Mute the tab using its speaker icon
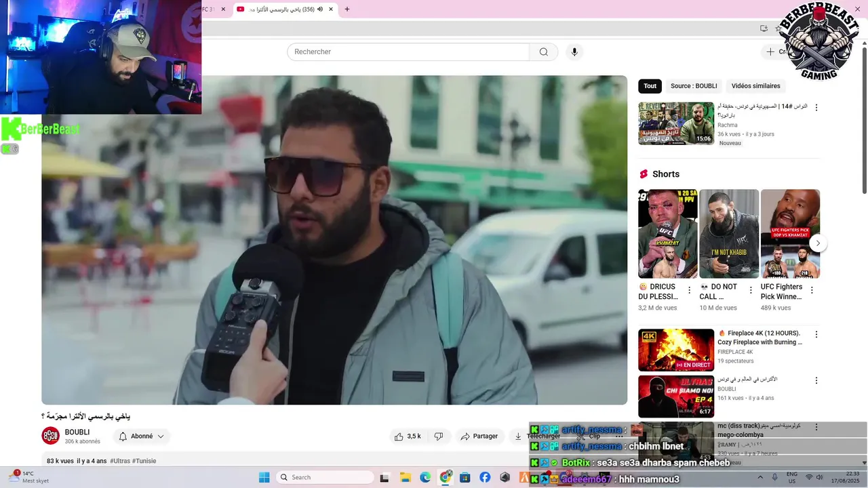868x488 pixels. point(320,9)
